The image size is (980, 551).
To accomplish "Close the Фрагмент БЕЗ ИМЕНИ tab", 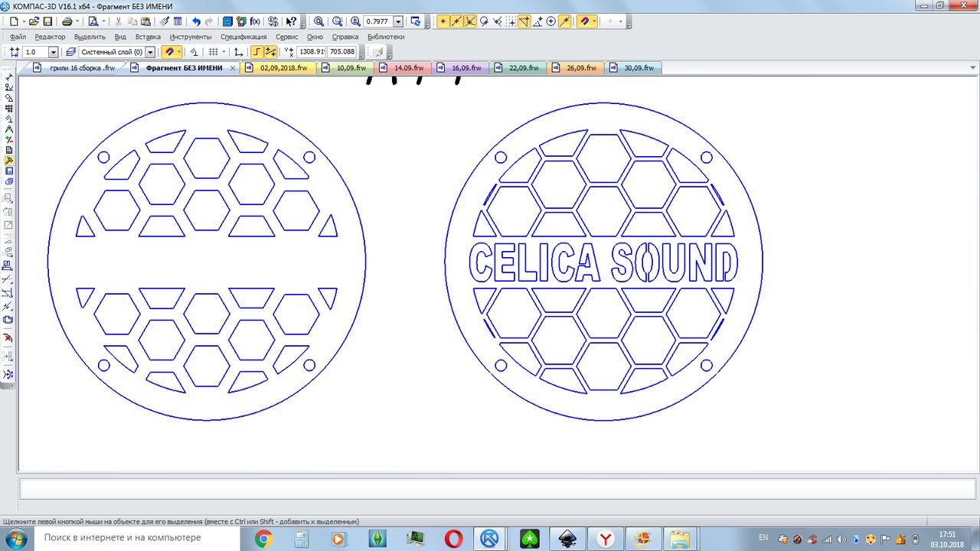I will pyautogui.click(x=234, y=68).
